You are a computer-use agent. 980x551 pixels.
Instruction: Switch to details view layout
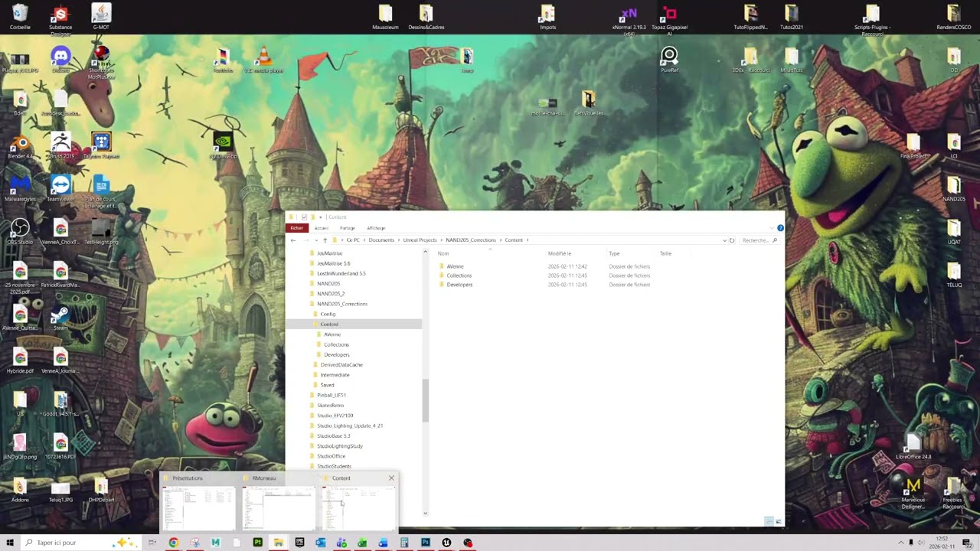tap(769, 521)
